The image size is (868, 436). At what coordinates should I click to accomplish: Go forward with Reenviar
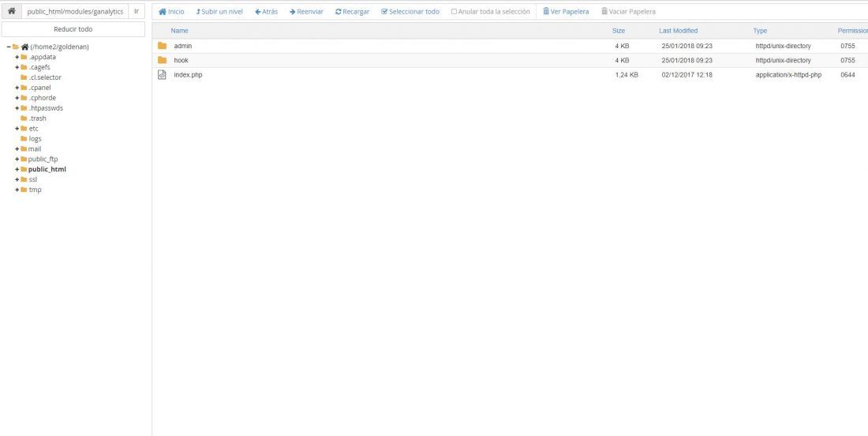pyautogui.click(x=307, y=12)
